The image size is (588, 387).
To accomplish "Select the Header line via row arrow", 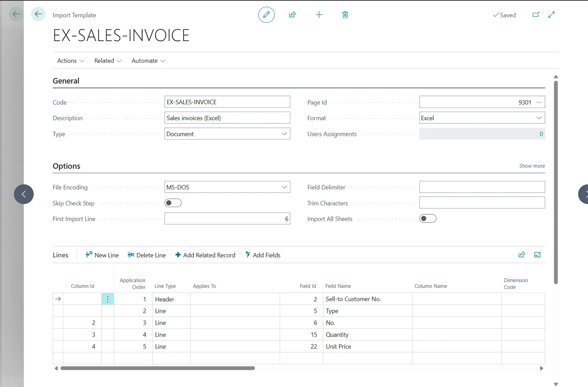I will [58, 299].
